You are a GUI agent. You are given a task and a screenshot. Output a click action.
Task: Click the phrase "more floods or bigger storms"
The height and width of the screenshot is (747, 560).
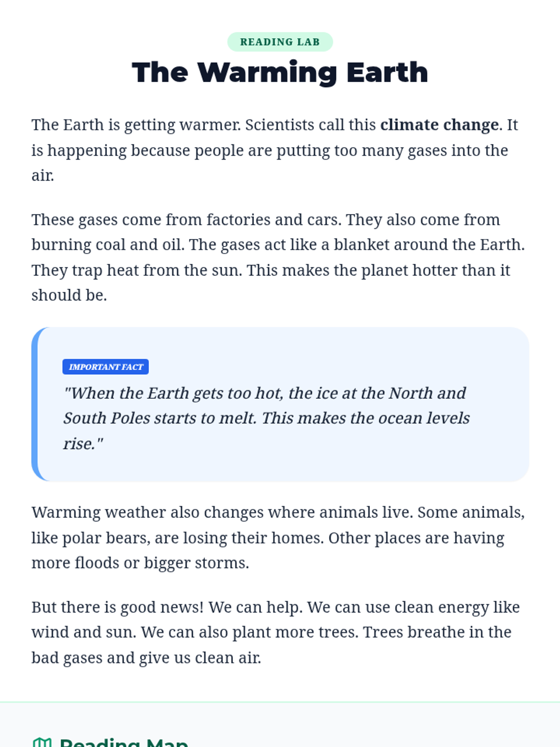[140, 563]
